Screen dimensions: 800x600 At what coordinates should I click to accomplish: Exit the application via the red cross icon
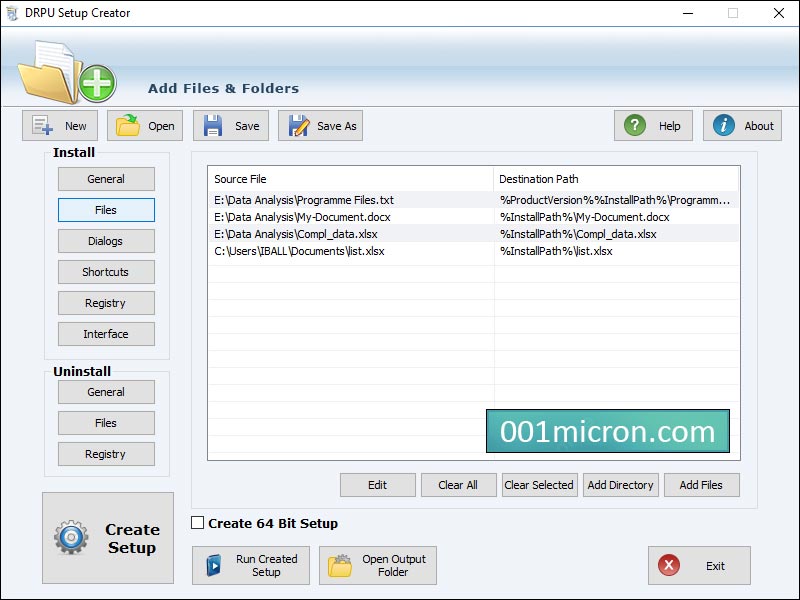669,565
